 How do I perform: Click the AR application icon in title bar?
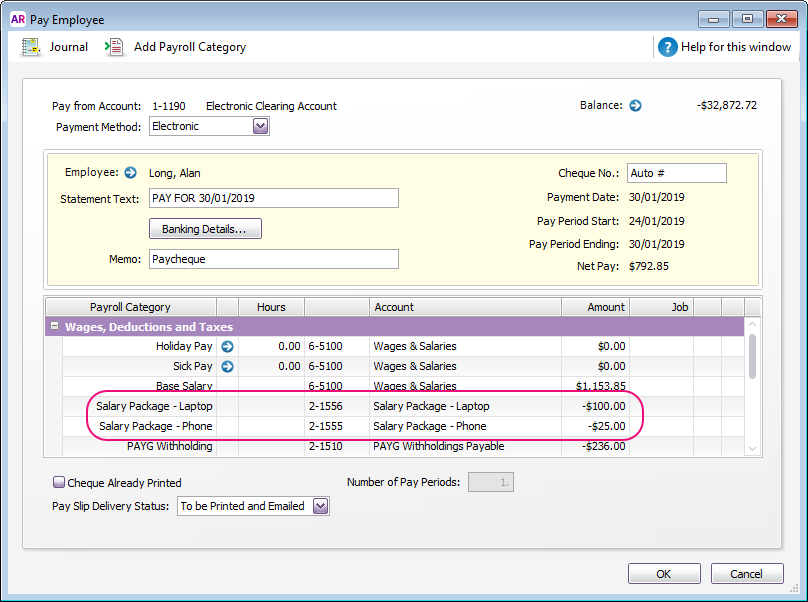pos(18,19)
